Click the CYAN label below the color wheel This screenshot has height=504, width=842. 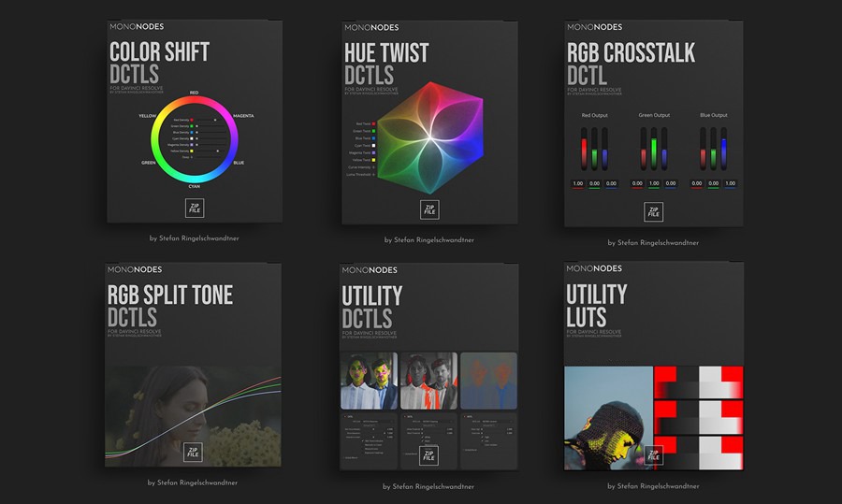(195, 186)
